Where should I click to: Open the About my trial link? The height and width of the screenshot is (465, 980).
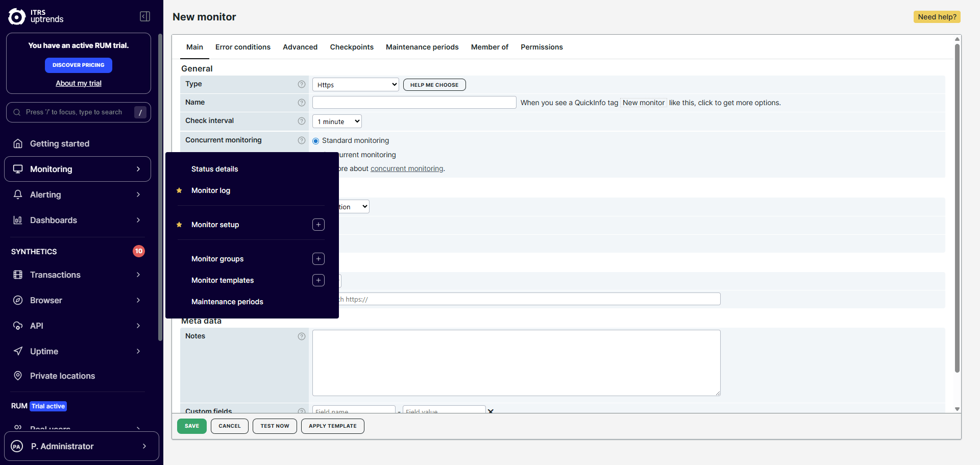[79, 83]
